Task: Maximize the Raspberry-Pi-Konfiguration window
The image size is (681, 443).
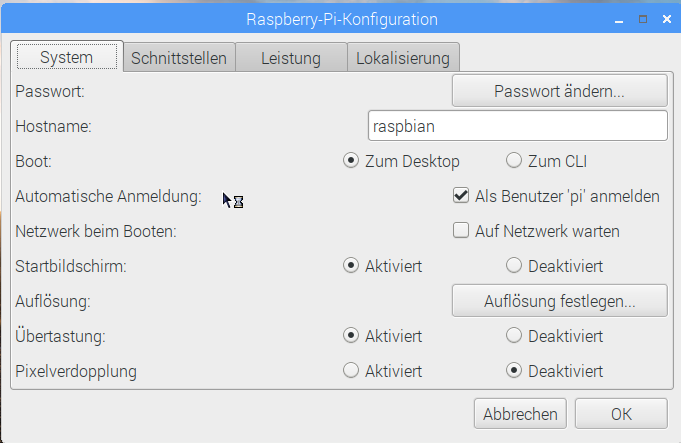Action: (643, 19)
